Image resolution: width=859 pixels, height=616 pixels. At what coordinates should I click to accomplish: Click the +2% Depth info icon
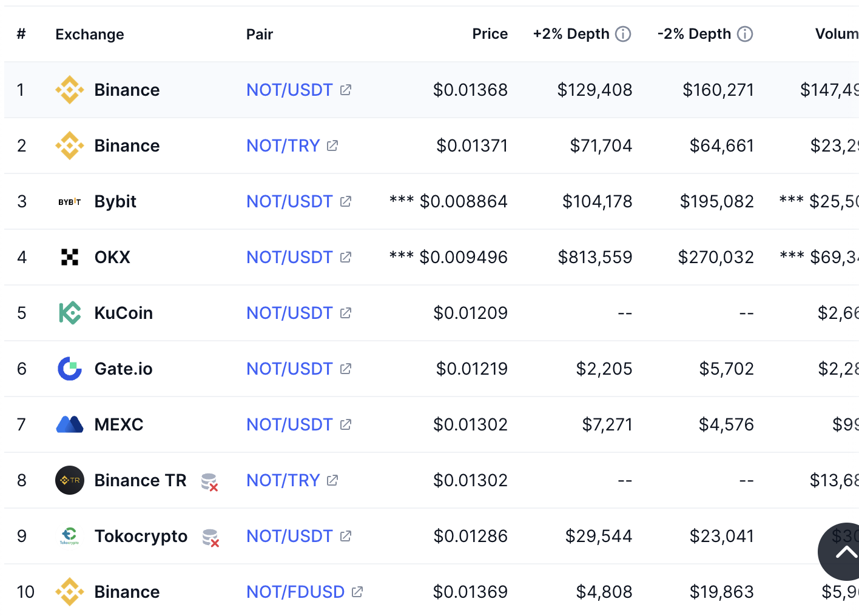click(623, 34)
